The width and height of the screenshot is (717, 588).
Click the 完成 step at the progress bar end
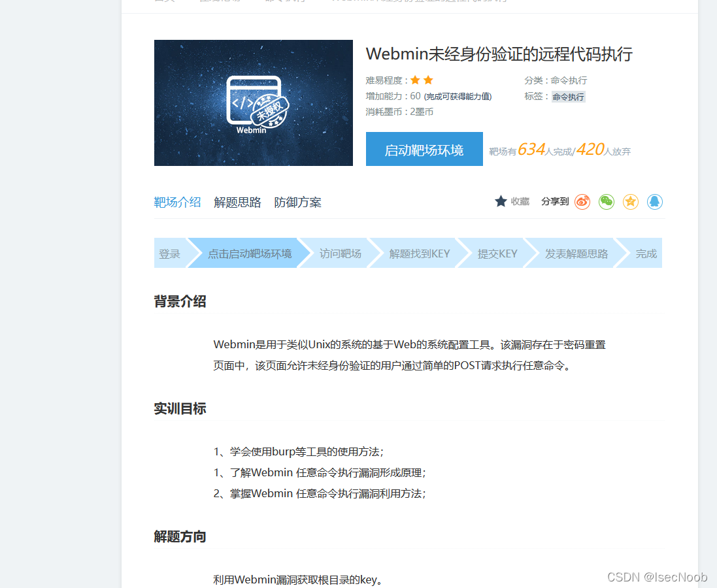[646, 253]
